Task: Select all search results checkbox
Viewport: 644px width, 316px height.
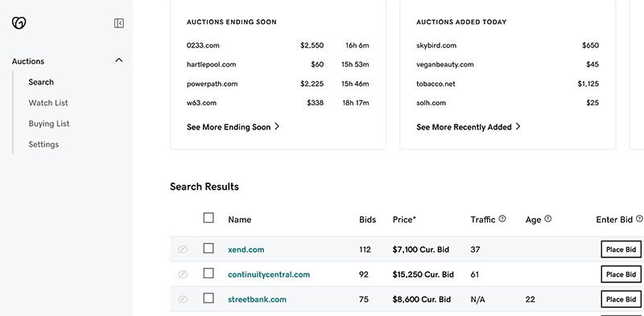Action: [208, 218]
